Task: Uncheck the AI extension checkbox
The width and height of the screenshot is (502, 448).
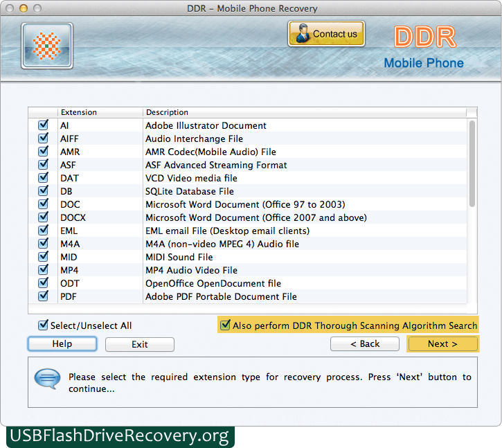Action: (x=43, y=125)
